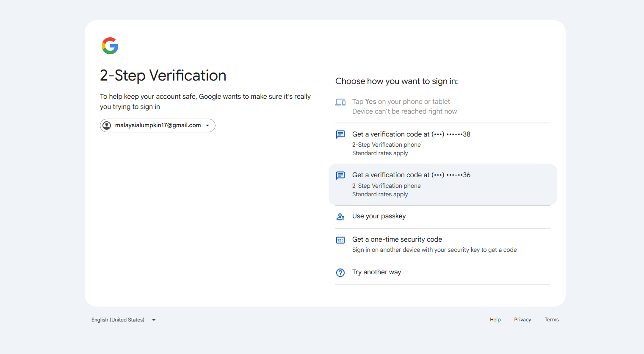
Task: Choose Get a one-time security code
Action: tap(443, 245)
